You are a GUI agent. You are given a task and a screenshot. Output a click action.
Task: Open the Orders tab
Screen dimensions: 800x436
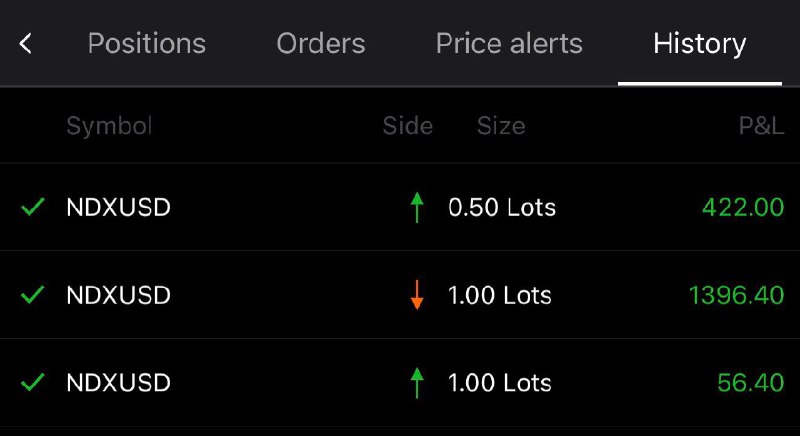321,44
